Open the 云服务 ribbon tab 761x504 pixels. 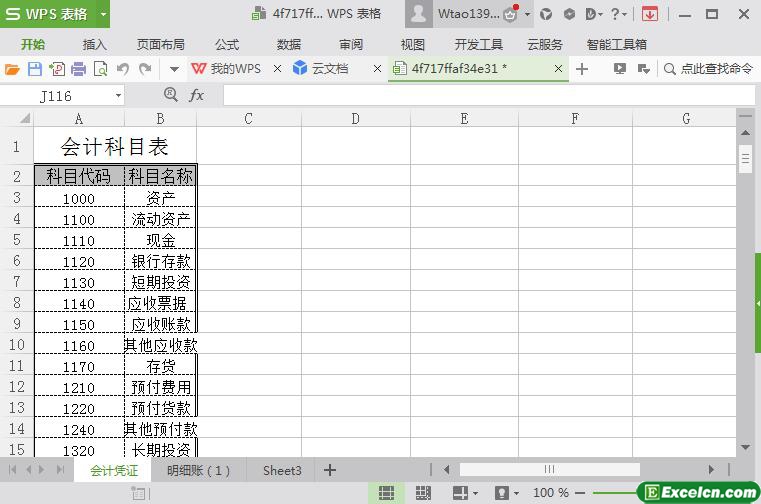tap(545, 45)
